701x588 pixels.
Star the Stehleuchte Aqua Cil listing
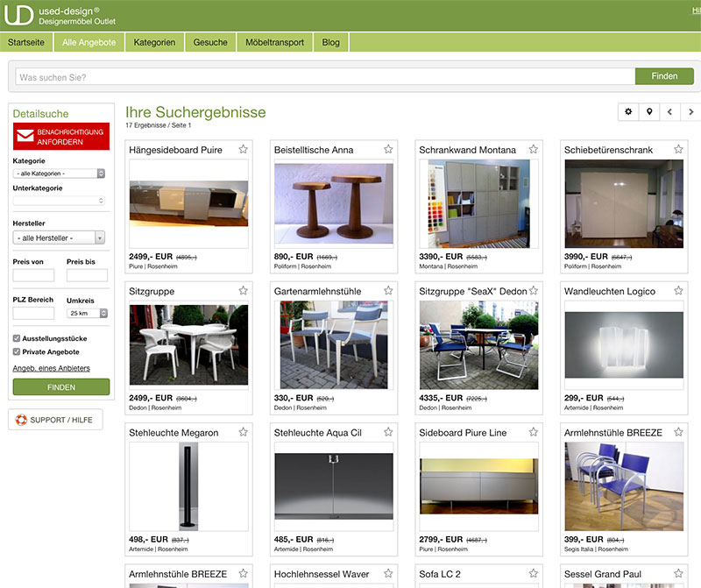[388, 432]
